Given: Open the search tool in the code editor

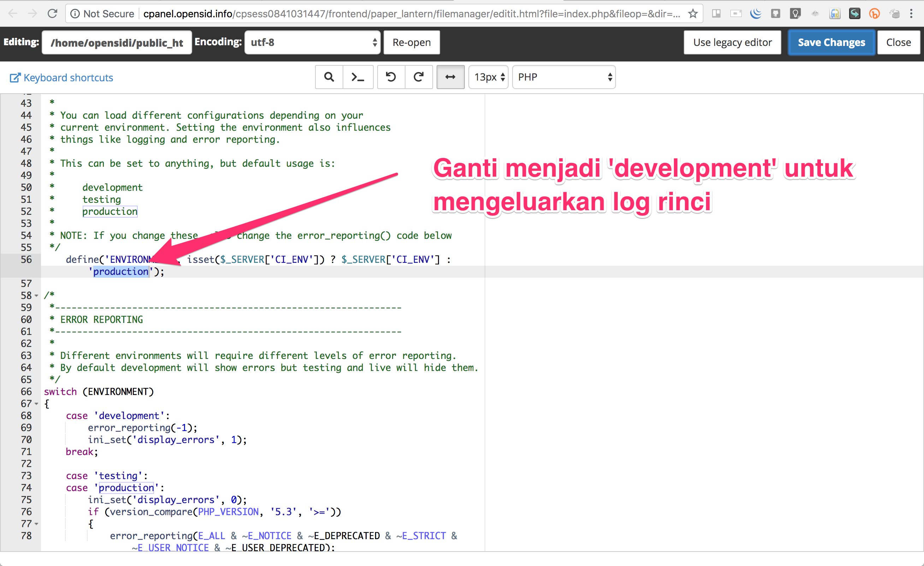Looking at the screenshot, I should tap(329, 77).
